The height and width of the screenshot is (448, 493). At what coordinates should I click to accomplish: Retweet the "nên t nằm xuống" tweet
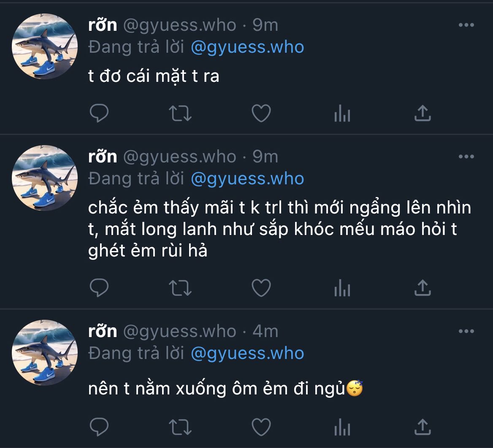tap(180, 426)
